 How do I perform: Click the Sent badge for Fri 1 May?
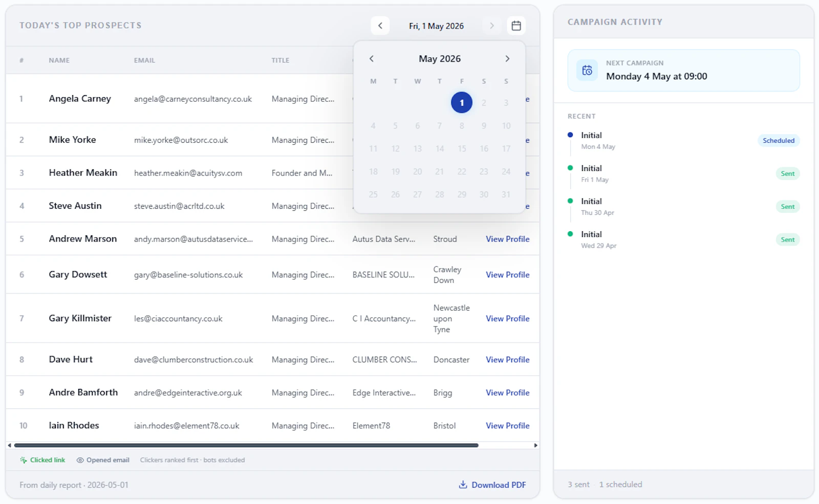(x=788, y=173)
